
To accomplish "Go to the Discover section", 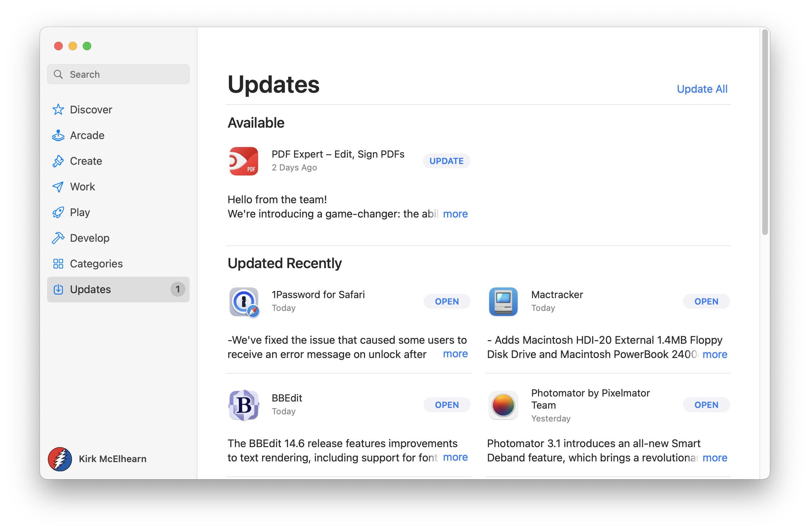I will click(x=118, y=109).
